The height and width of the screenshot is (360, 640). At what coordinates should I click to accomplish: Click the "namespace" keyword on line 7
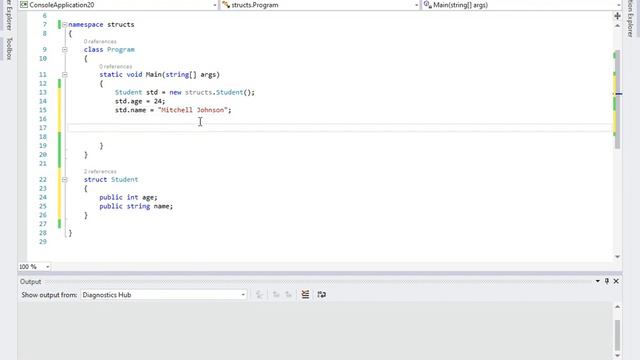86,24
